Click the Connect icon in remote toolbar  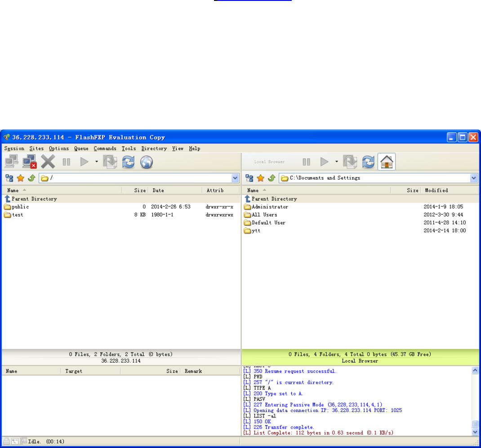[12, 161]
